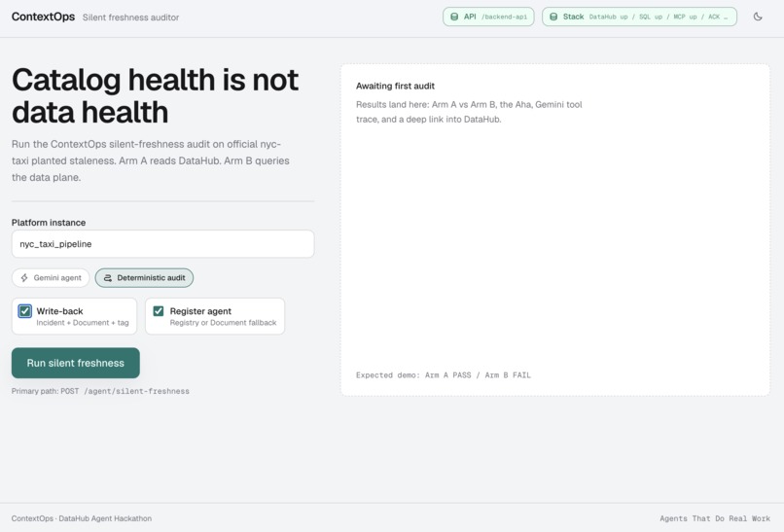Click the 'Platform instance' label
Screen dimensions: 784x532
[49, 223]
